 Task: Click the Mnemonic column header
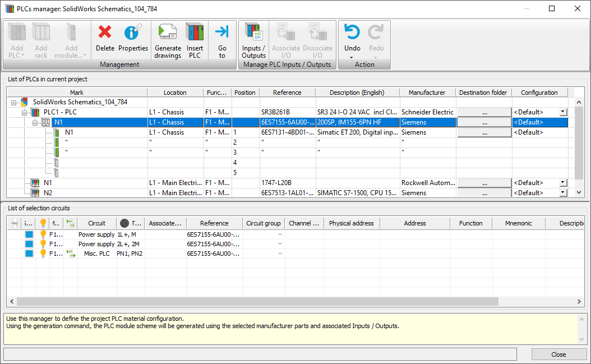(x=518, y=223)
